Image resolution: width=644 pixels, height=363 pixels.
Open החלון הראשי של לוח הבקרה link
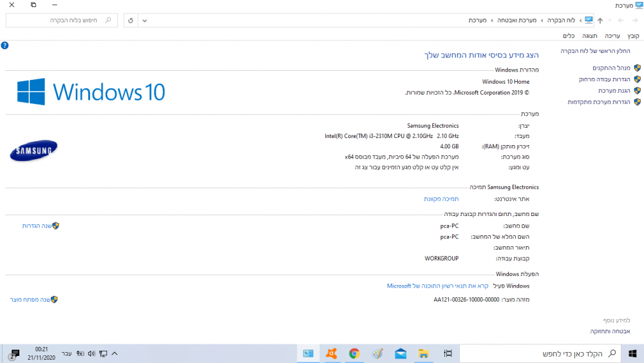[x=595, y=51]
